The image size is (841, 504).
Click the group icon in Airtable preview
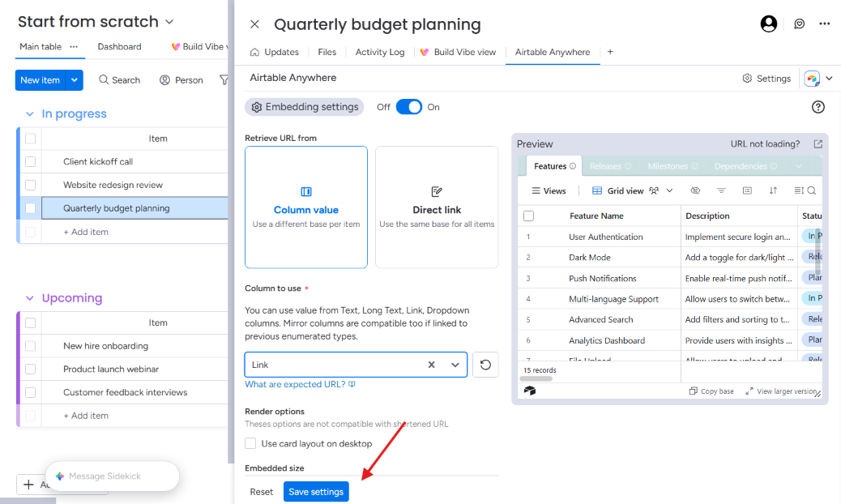point(747,190)
